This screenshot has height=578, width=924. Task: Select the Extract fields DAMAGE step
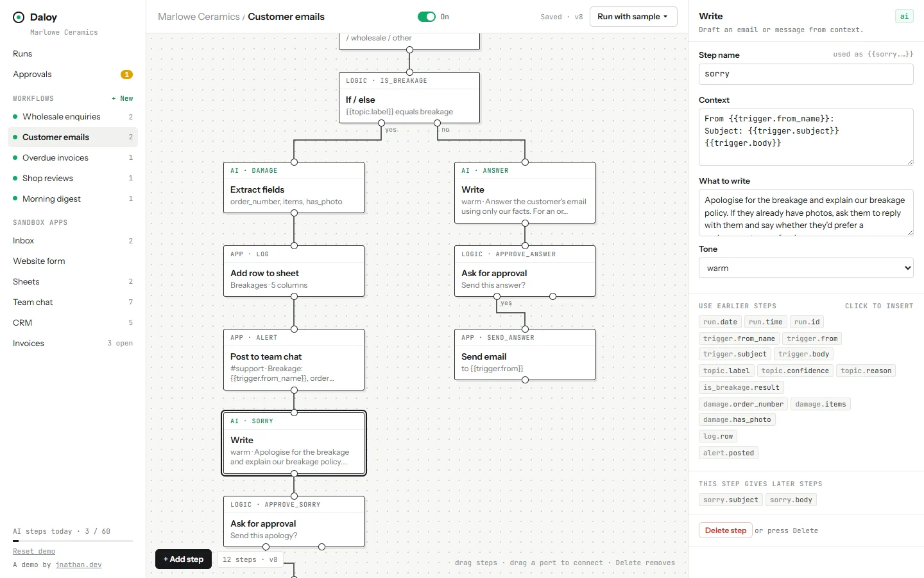coord(294,188)
